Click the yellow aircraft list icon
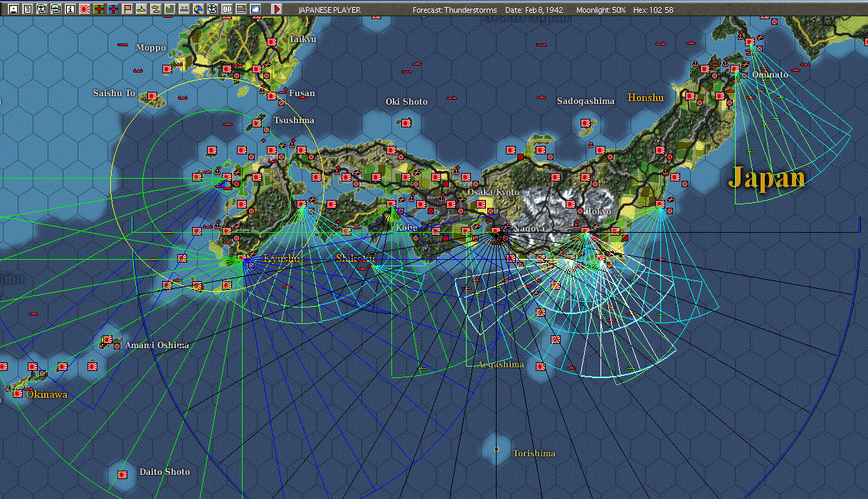 pos(155,9)
